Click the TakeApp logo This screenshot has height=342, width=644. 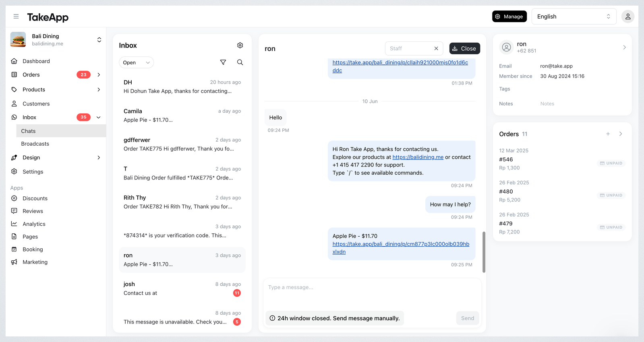pos(48,17)
